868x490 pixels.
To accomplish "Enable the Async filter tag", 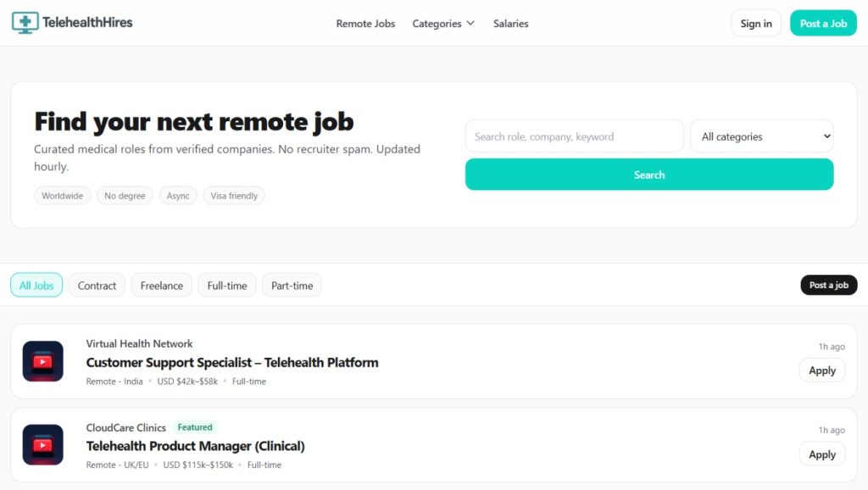I will (178, 196).
